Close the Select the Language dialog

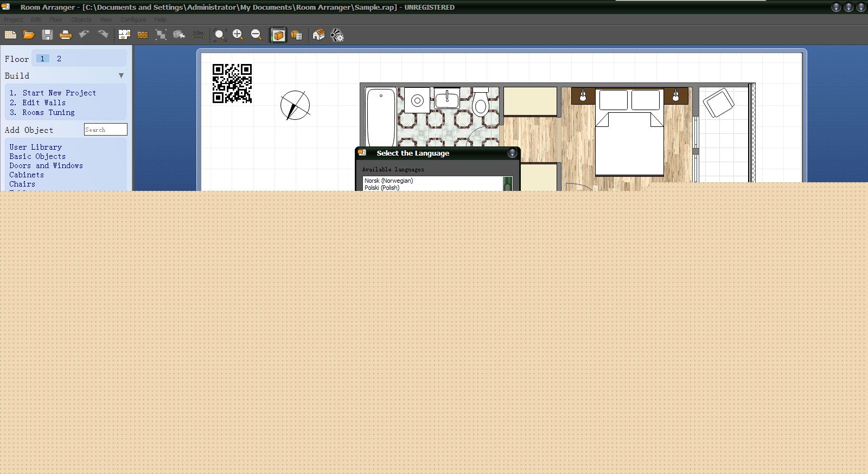click(x=512, y=153)
